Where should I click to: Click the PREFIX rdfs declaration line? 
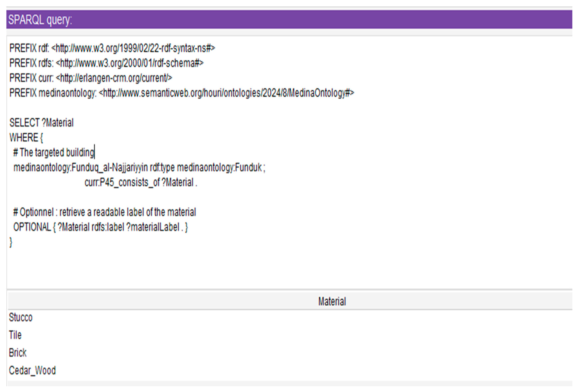[106, 63]
